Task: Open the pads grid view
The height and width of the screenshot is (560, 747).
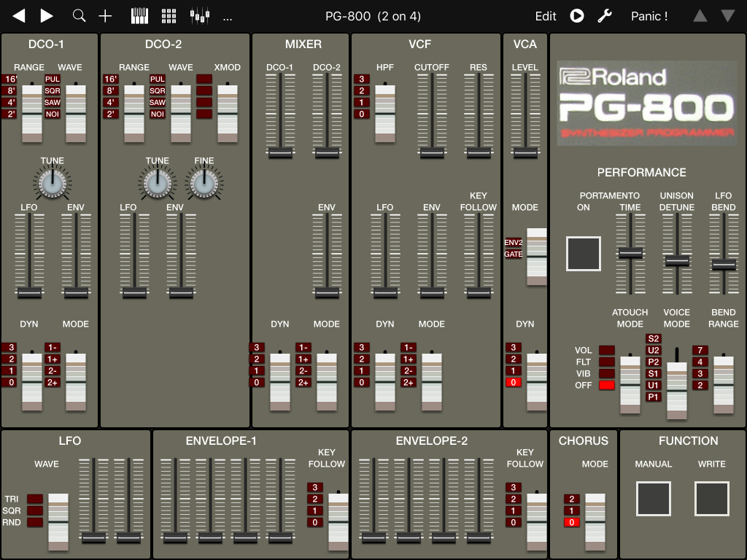Action: 169,16
